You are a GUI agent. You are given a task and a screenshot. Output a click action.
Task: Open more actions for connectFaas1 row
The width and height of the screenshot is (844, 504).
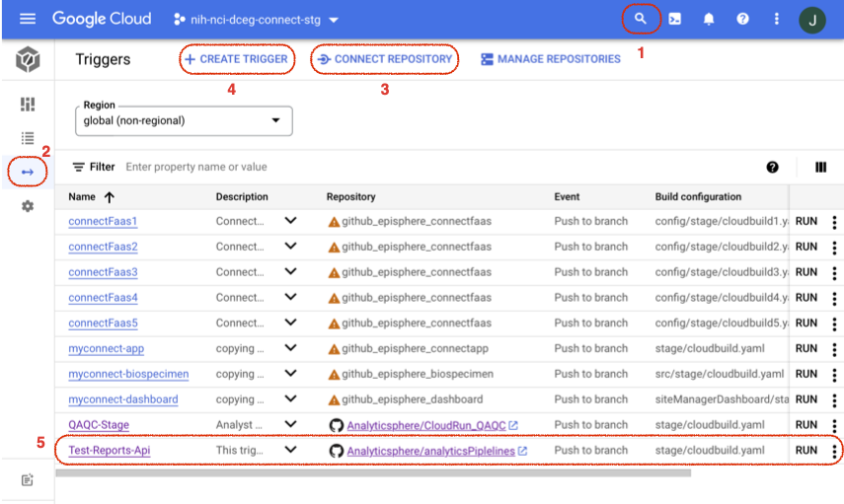pyautogui.click(x=834, y=222)
